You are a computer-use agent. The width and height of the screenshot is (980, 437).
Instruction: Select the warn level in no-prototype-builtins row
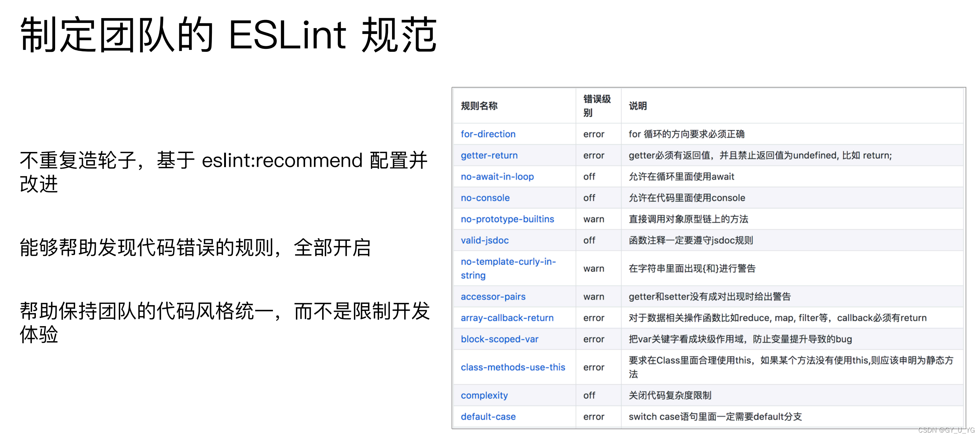594,219
